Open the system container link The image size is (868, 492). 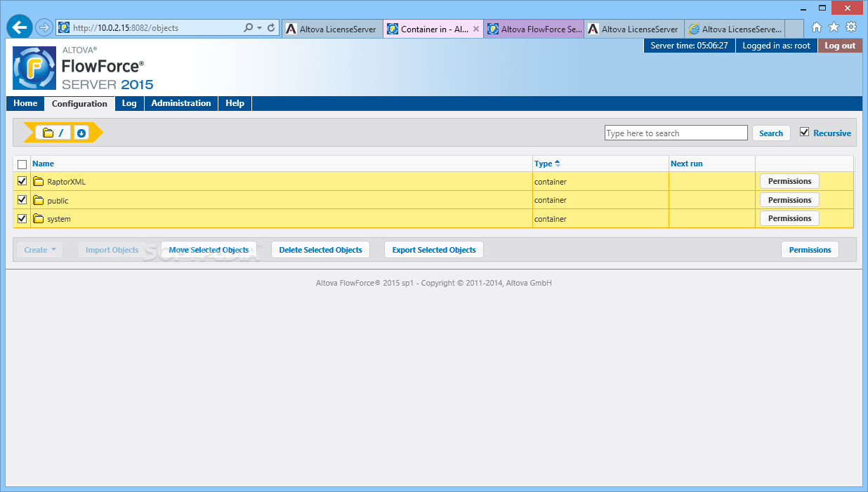tap(59, 219)
